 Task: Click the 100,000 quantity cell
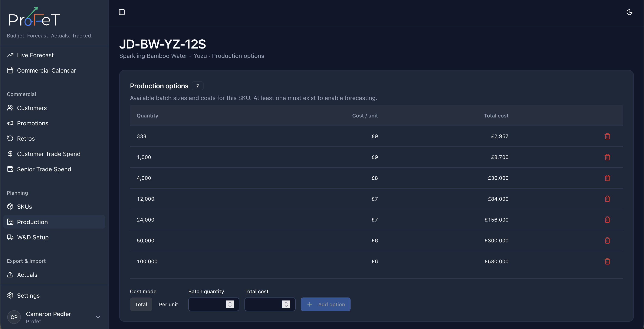pyautogui.click(x=147, y=262)
